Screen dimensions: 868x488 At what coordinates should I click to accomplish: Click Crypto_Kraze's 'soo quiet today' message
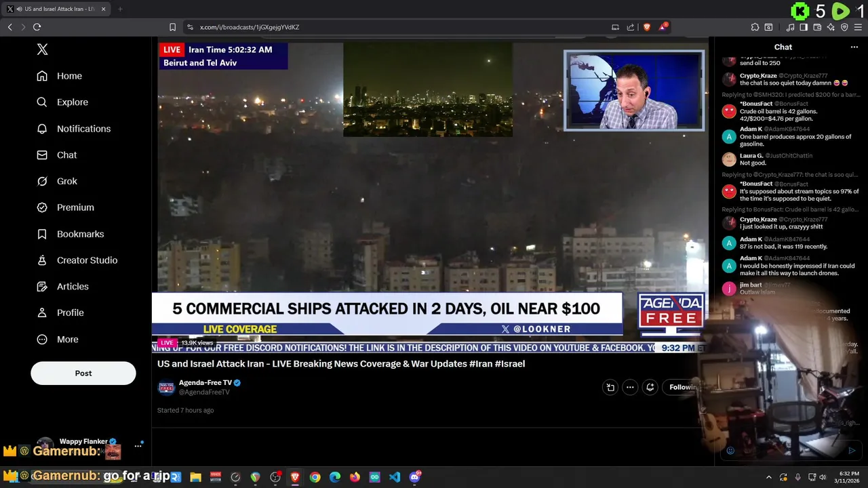coord(793,83)
